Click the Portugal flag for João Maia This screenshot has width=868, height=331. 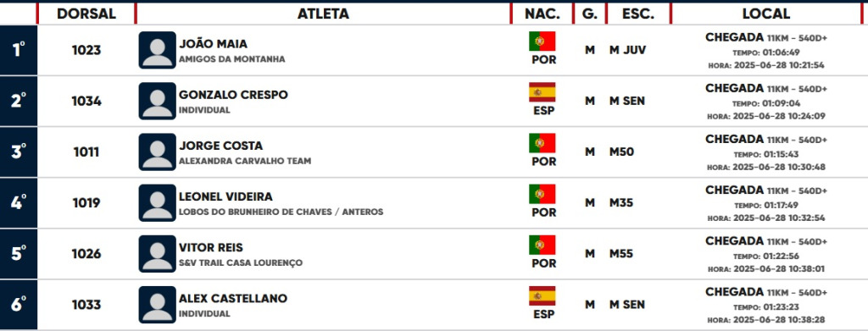542,41
